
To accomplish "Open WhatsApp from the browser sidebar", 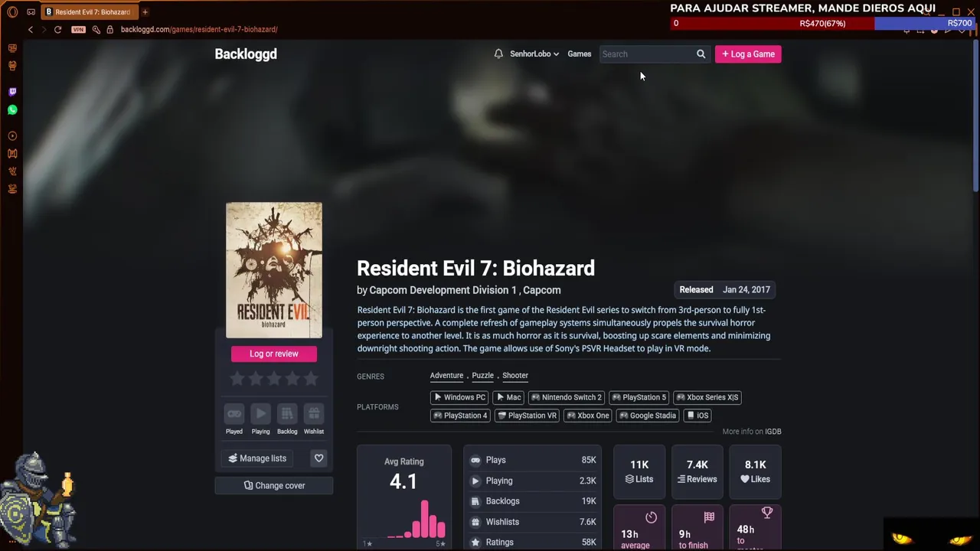I will tap(12, 110).
